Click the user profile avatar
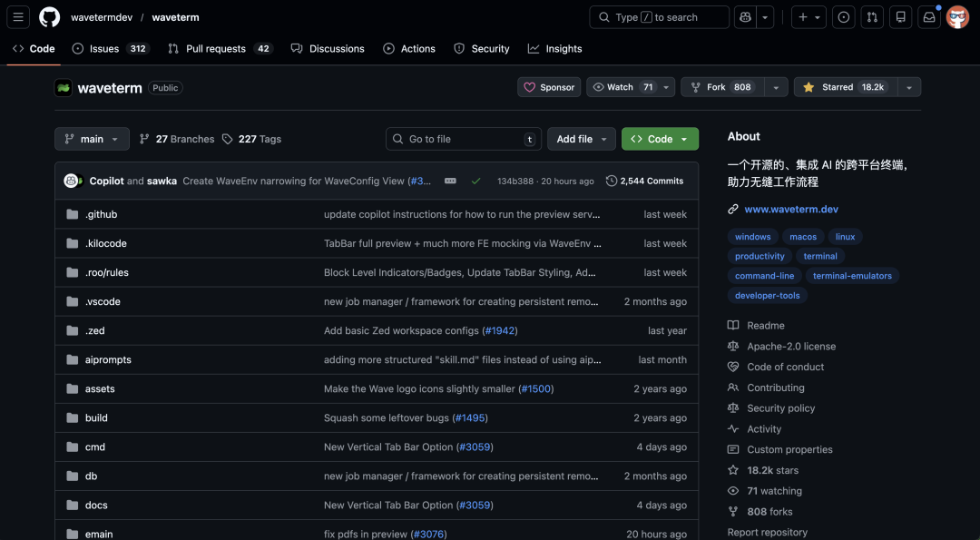Image resolution: width=980 pixels, height=540 pixels. pyautogui.click(x=957, y=17)
